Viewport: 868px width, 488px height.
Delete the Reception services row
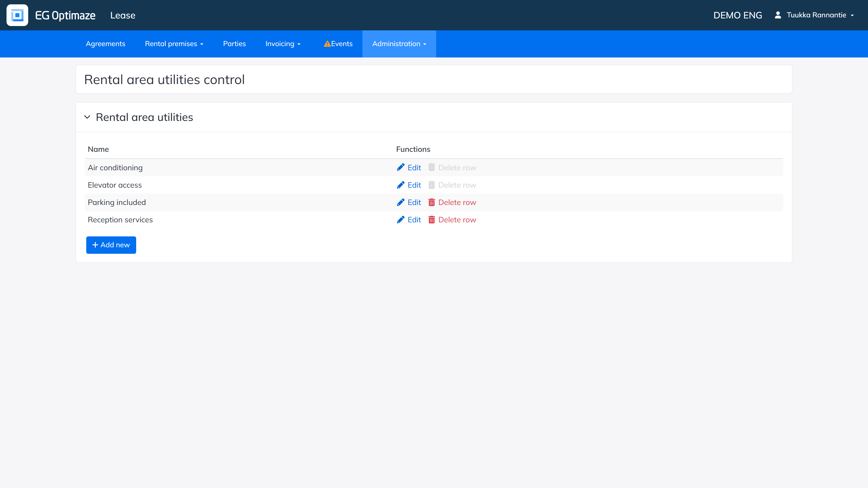tap(452, 220)
